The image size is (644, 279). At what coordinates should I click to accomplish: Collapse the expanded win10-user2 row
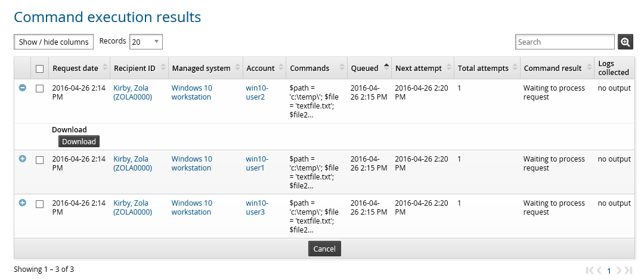pyautogui.click(x=23, y=88)
